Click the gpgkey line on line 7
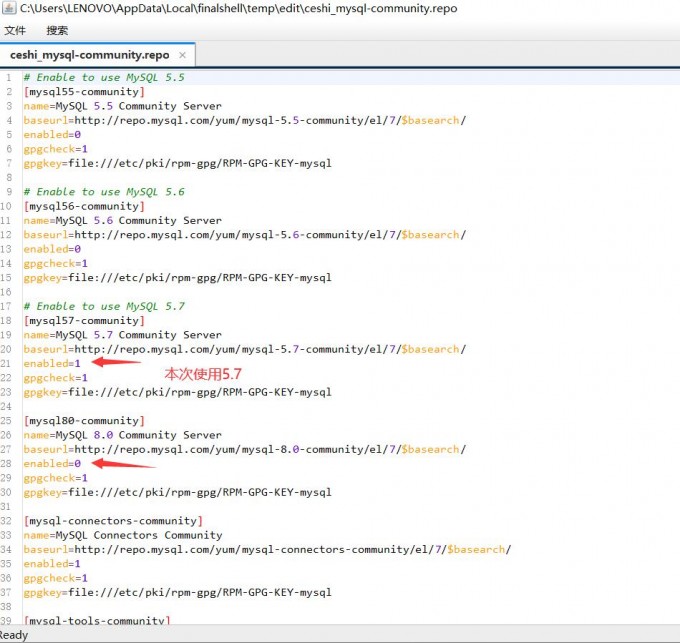The image size is (680, 643). click(x=177, y=163)
